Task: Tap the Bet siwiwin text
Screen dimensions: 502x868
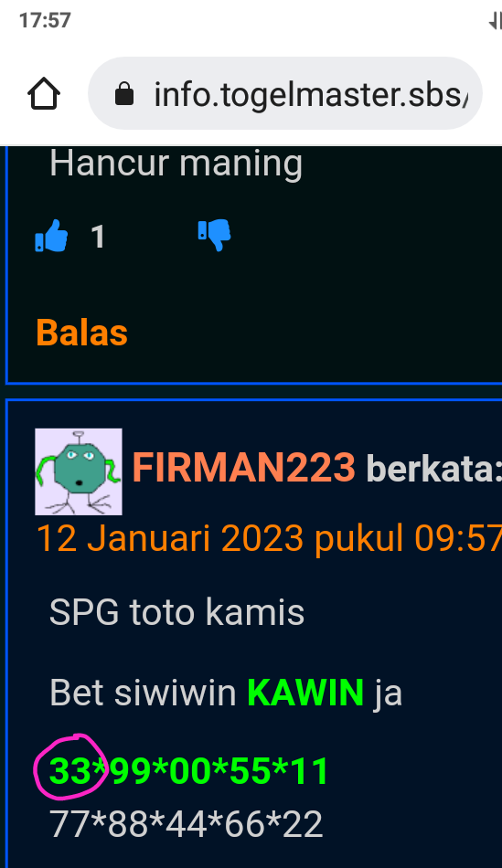Action: point(143,693)
